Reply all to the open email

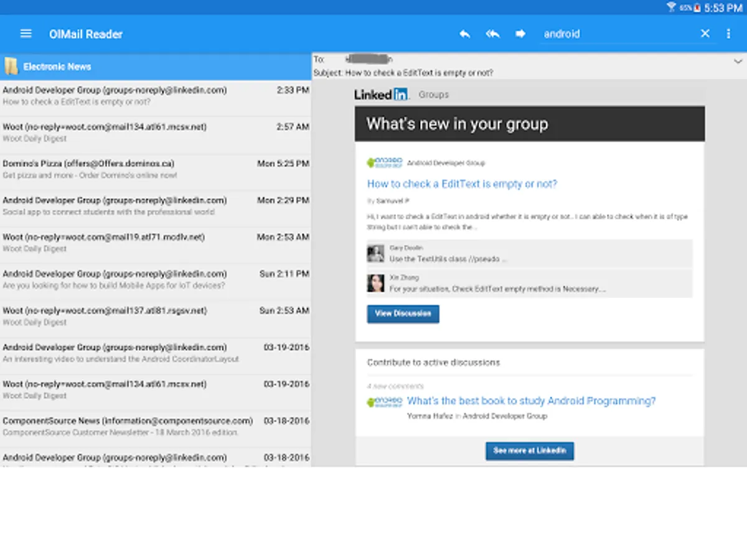tap(492, 34)
